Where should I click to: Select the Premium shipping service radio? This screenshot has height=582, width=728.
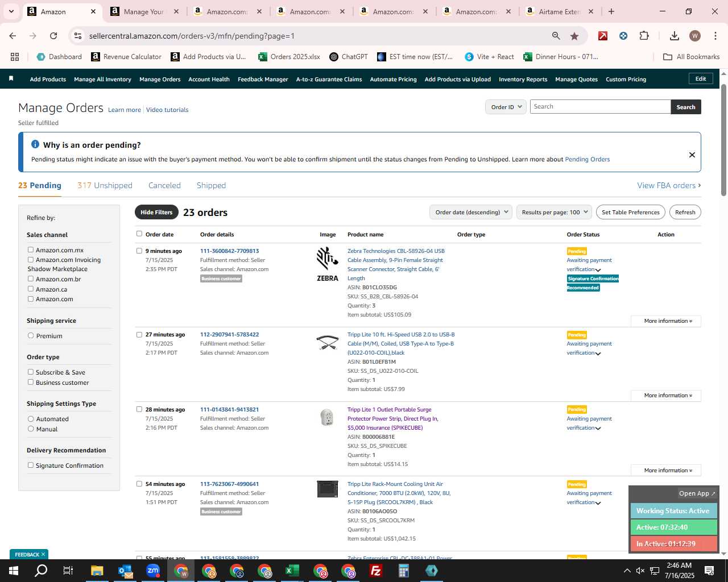[x=31, y=335]
